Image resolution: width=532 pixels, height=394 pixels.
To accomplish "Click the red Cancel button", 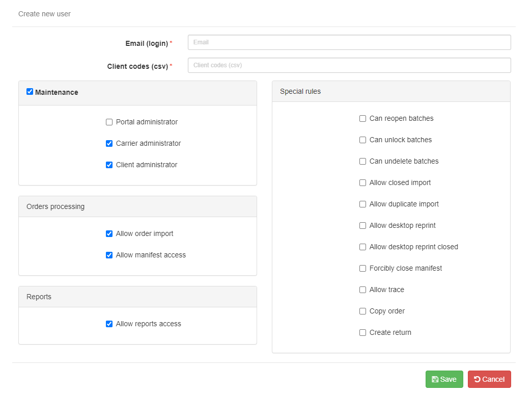I will (x=489, y=379).
